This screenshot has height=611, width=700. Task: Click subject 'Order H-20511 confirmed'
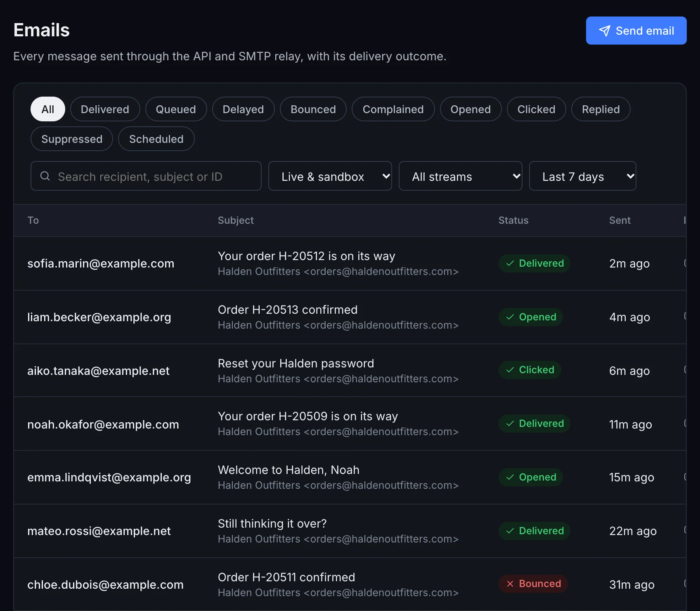click(286, 577)
